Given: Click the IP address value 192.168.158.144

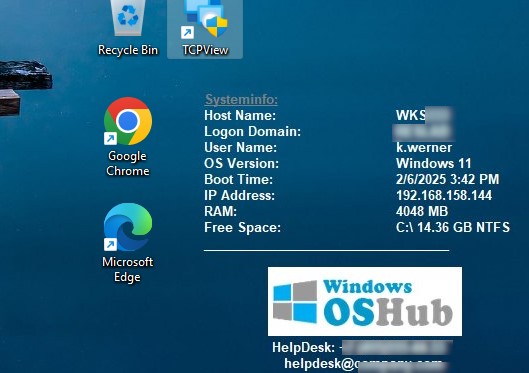Looking at the screenshot, I should click(444, 195).
